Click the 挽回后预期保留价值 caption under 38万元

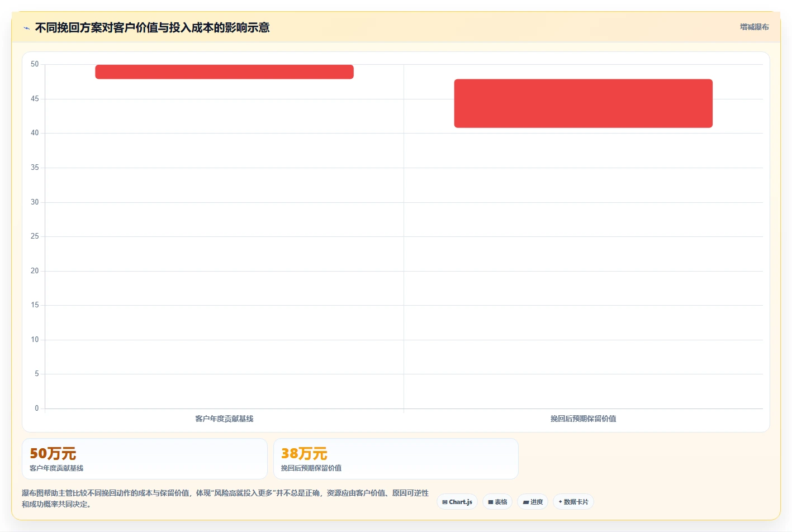point(311,468)
